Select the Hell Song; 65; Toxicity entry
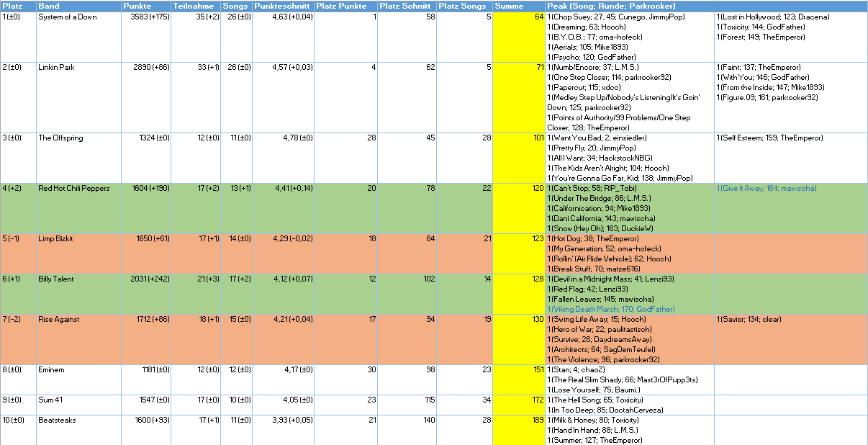Image resolution: width=868 pixels, height=445 pixels. (595, 400)
